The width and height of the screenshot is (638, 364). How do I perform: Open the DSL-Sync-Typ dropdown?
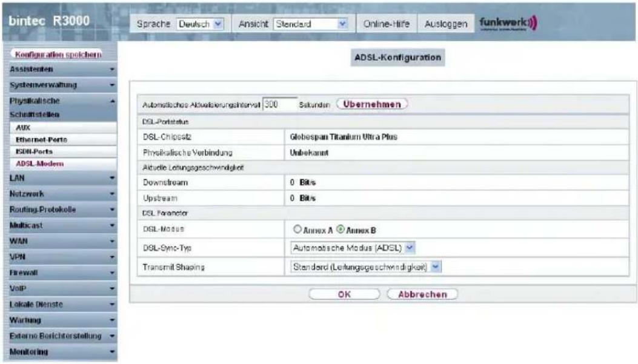pyautogui.click(x=353, y=248)
